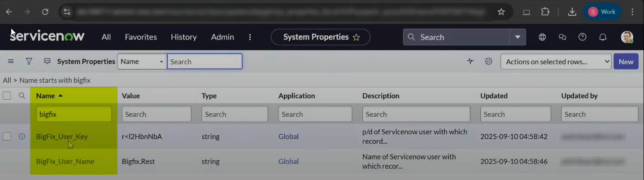
Task: Open the Name search field dropdown
Action: pyautogui.click(x=142, y=61)
